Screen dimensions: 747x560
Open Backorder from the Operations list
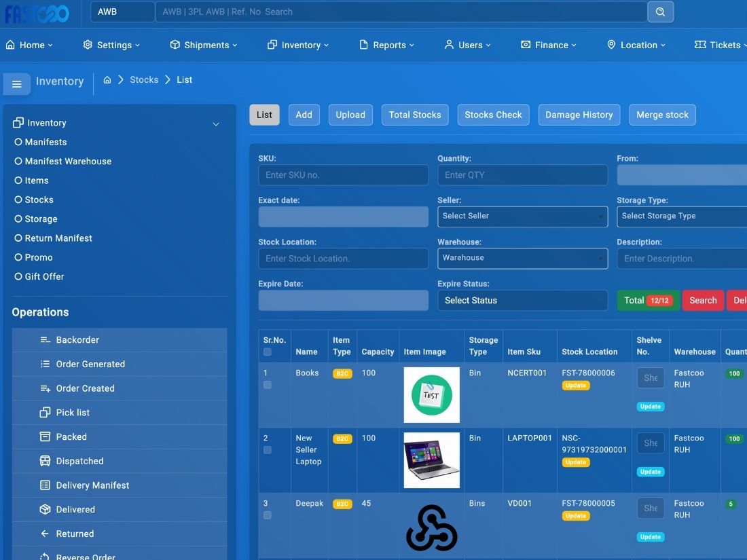coord(77,340)
